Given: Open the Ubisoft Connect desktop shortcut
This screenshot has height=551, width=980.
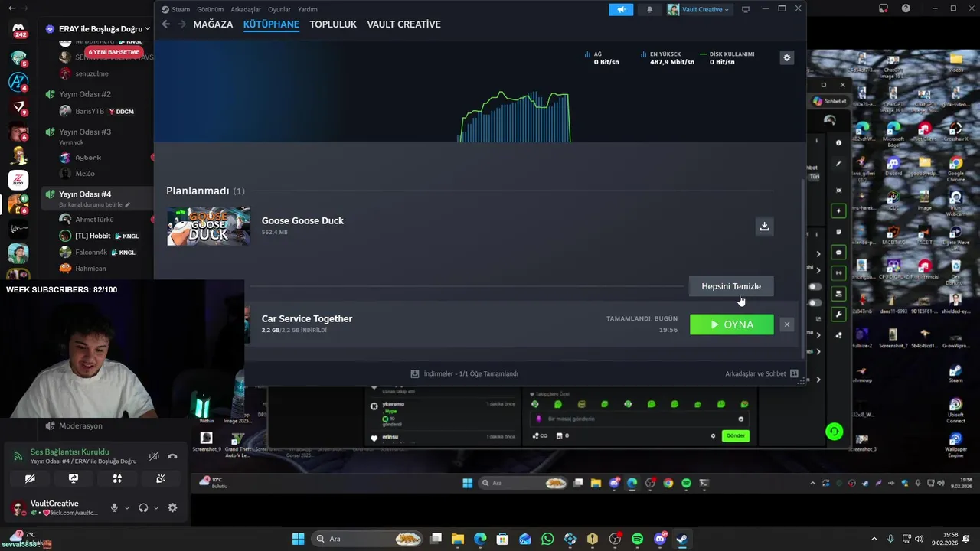Looking at the screenshot, I should (955, 410).
